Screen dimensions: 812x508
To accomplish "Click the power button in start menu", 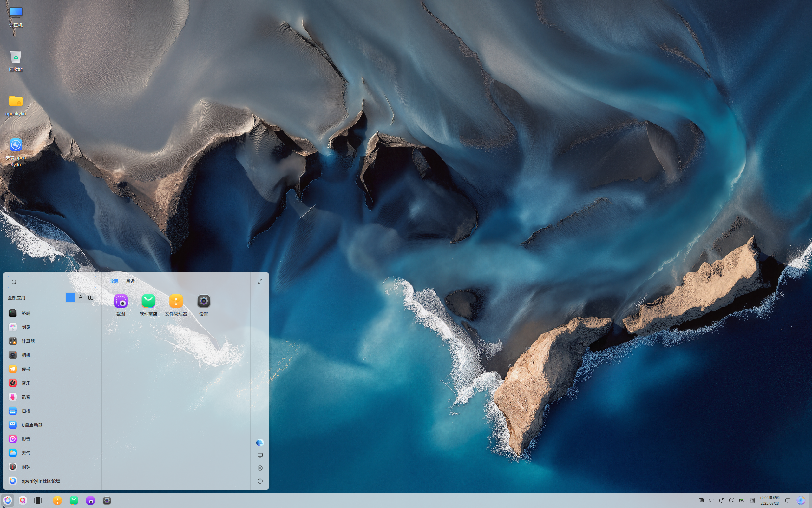I will pyautogui.click(x=260, y=481).
